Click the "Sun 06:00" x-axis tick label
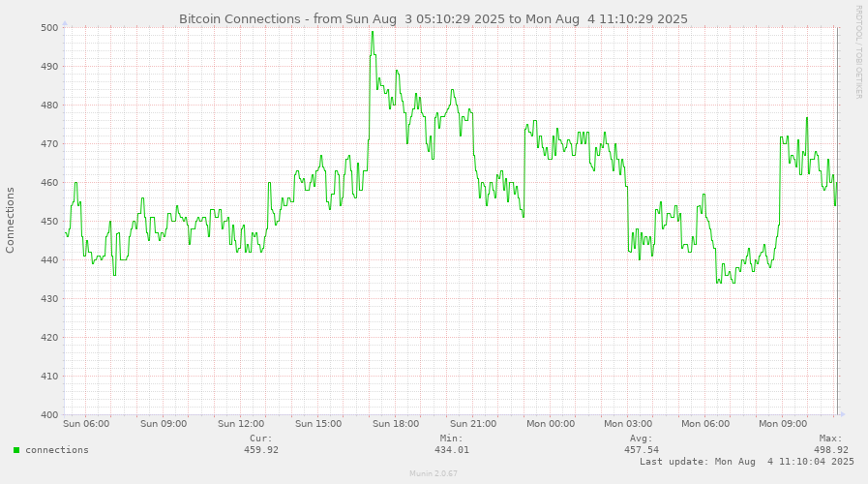This screenshot has height=484, width=868. pos(86,423)
